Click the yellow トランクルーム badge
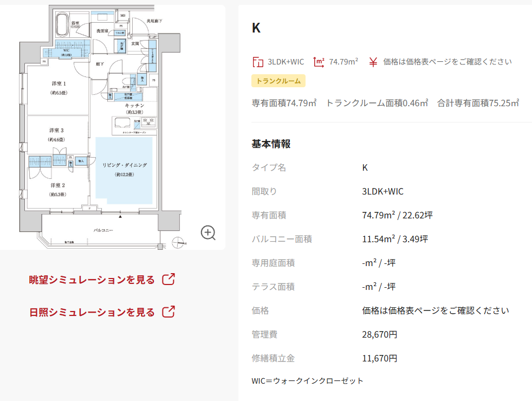Viewport: 532px width, 401px height. pos(279,81)
